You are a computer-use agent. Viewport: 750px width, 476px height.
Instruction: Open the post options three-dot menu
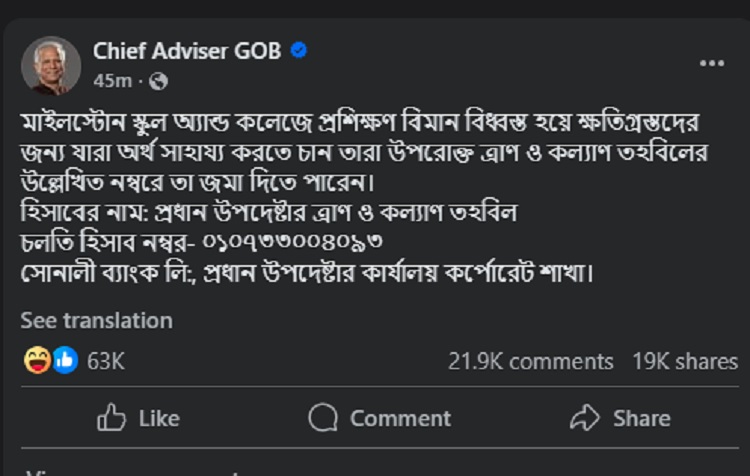pyautogui.click(x=711, y=63)
